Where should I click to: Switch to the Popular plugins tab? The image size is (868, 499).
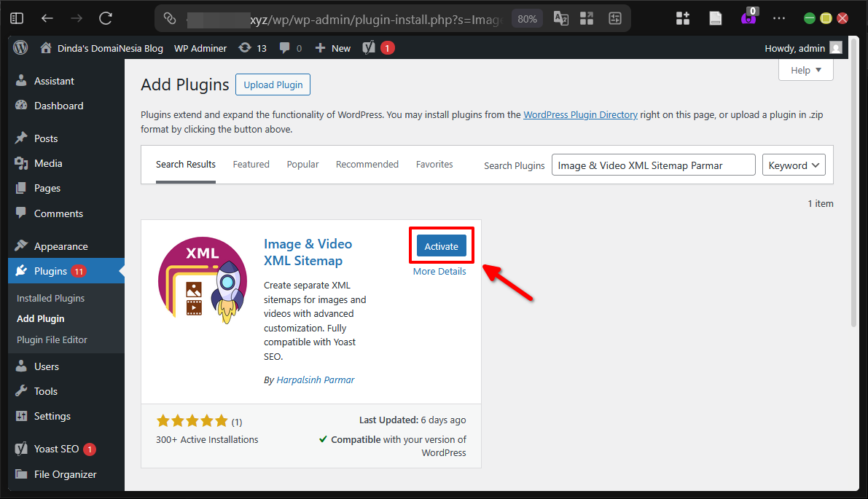point(302,164)
